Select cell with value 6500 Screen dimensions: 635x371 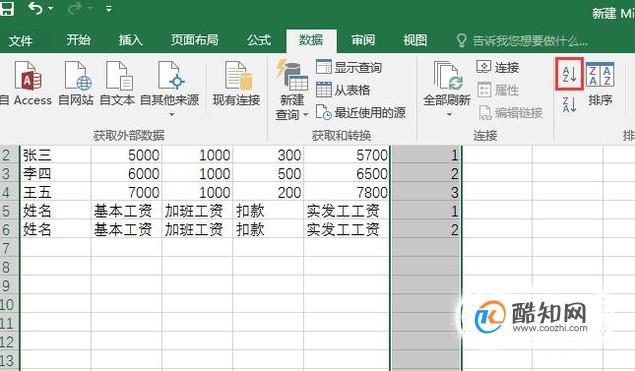coord(346,173)
